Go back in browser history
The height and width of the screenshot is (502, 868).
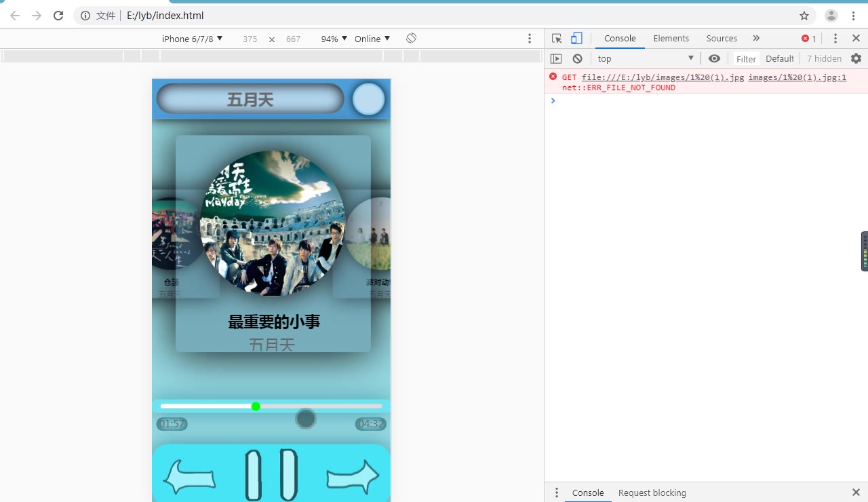point(15,16)
